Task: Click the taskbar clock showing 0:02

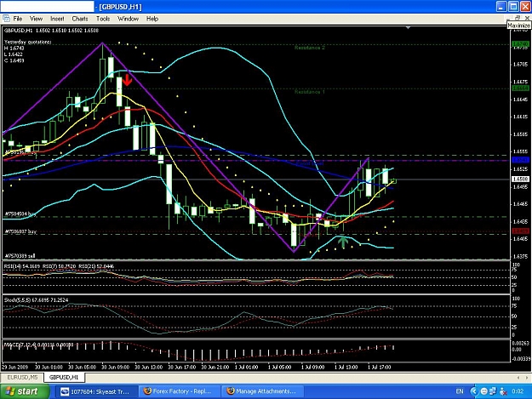Action: pyautogui.click(x=518, y=391)
